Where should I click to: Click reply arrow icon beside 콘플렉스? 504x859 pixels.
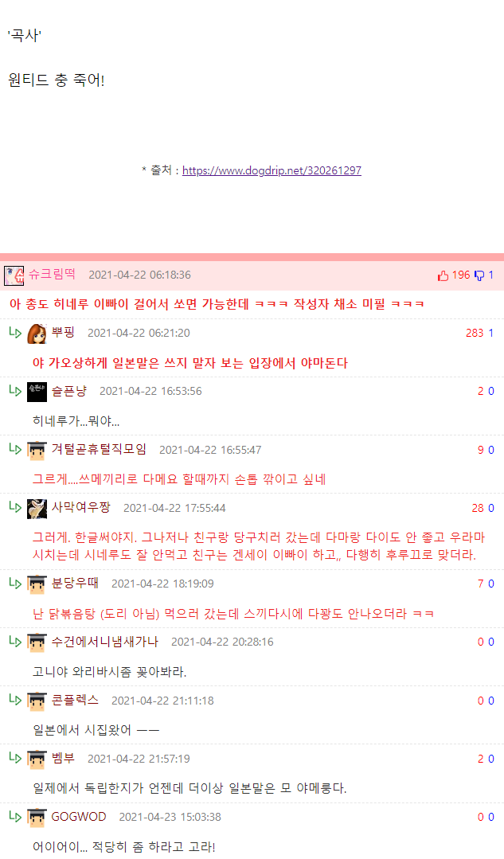(x=15, y=699)
